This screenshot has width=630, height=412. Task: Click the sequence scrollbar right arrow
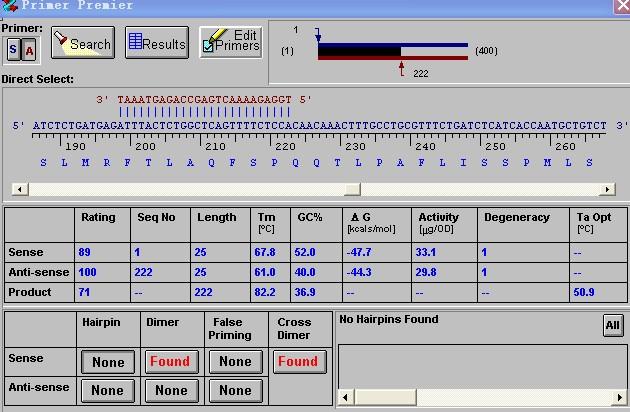click(607, 189)
